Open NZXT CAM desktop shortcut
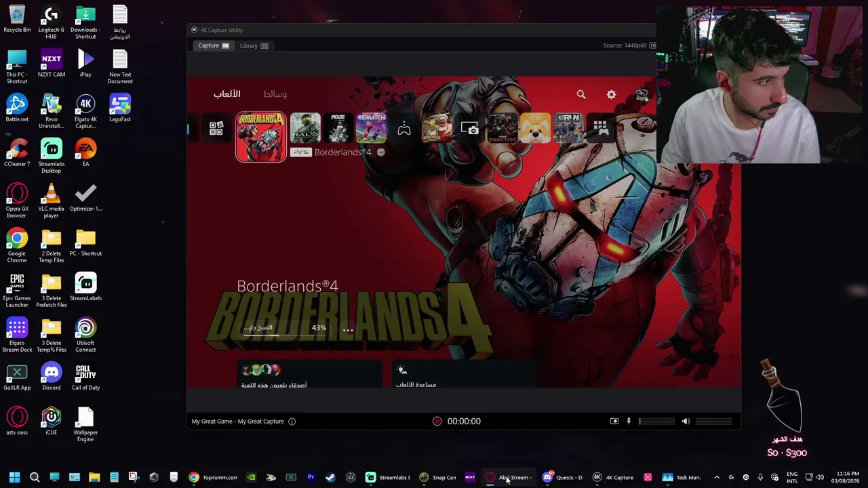 pyautogui.click(x=51, y=64)
